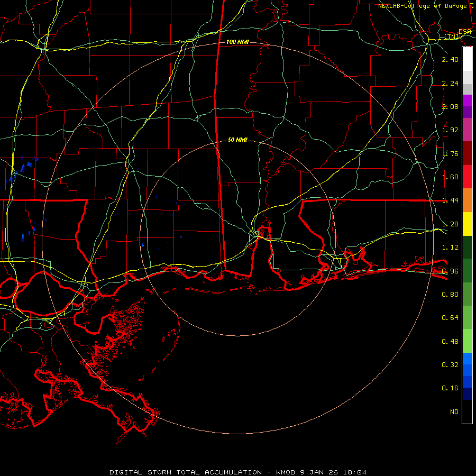Click the "9 JAN 26 10:04" timestamp
Screen dimensions: 476x476
(333, 472)
